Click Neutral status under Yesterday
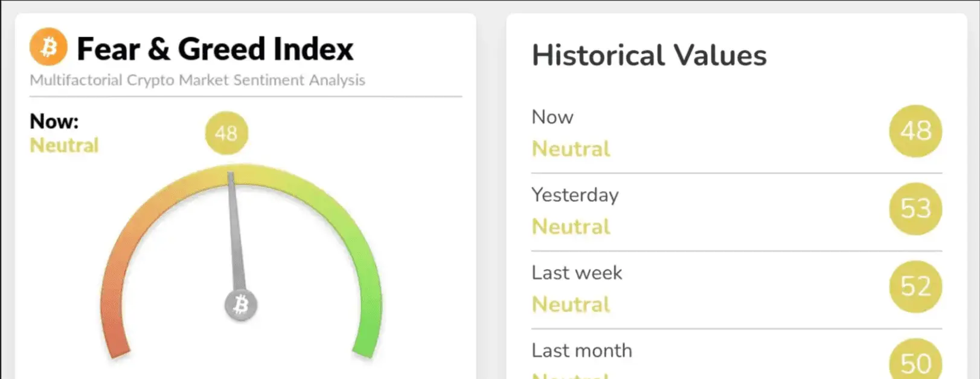Screen dimensions: 980x379 (571, 227)
